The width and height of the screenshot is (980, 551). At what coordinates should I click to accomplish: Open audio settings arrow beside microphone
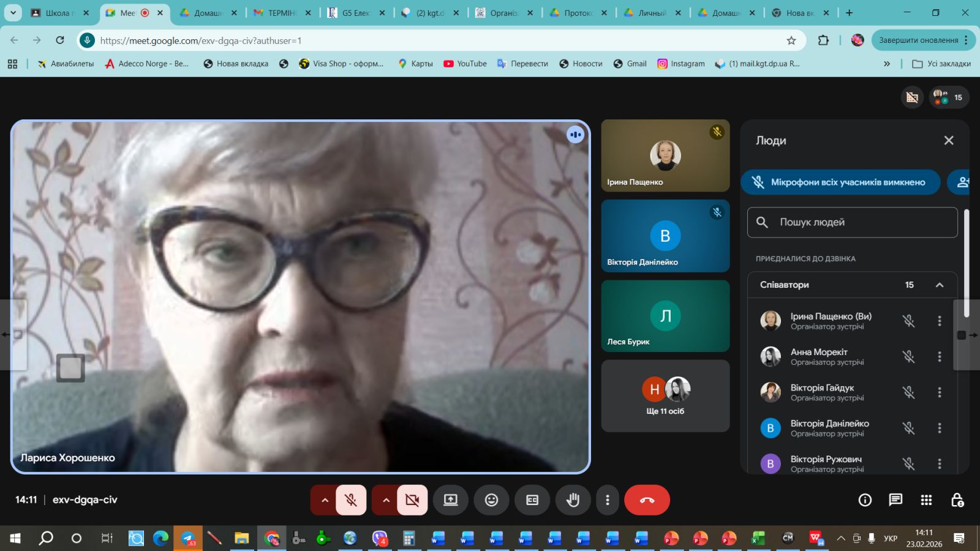(x=325, y=500)
